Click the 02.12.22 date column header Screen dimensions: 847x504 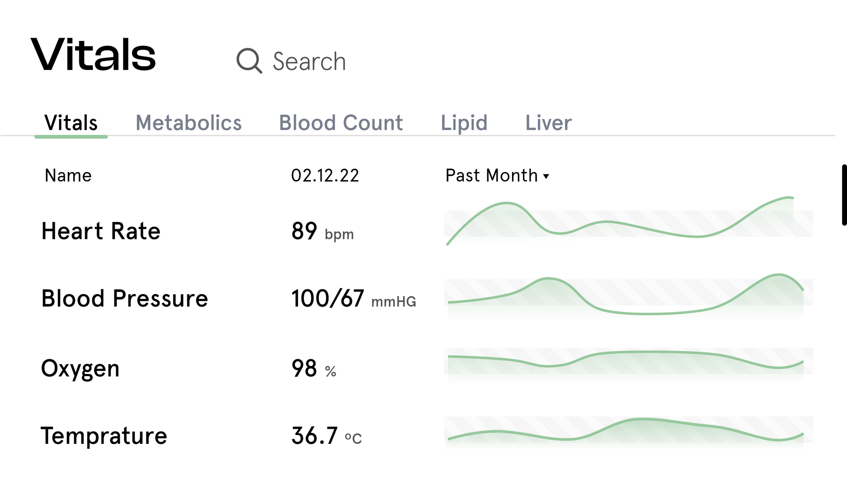coord(325,175)
